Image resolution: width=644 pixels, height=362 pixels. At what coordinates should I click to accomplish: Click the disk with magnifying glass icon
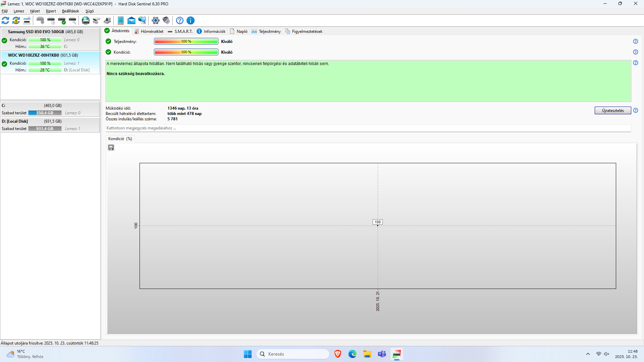pos(72,20)
